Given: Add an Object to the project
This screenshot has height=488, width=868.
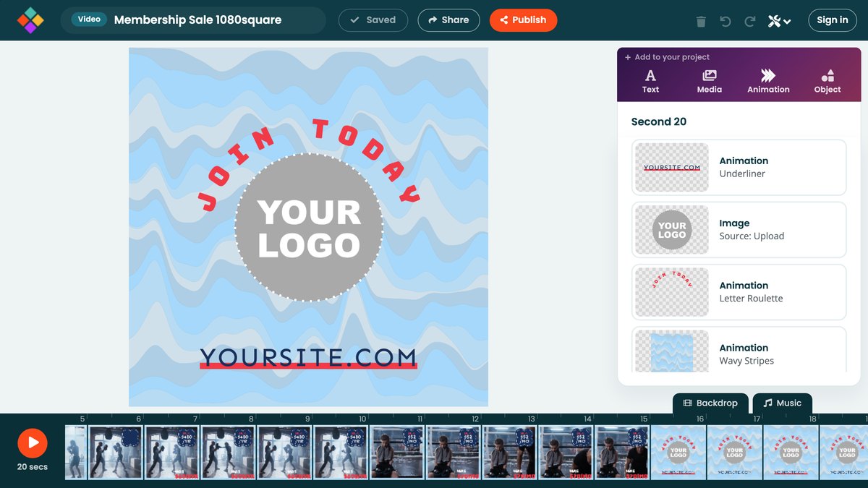Looking at the screenshot, I should click(827, 81).
